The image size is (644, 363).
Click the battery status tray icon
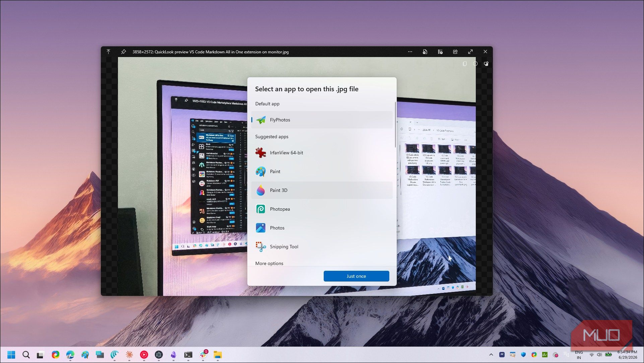pos(608,354)
